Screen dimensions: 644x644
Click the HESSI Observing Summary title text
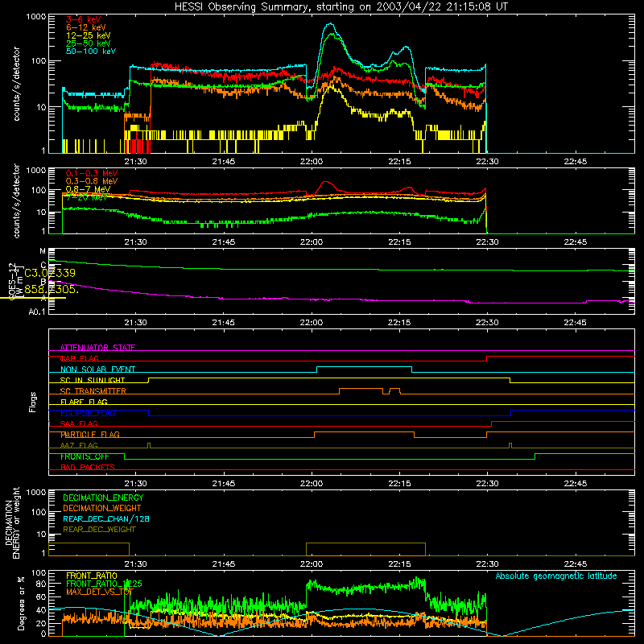coord(341,6)
